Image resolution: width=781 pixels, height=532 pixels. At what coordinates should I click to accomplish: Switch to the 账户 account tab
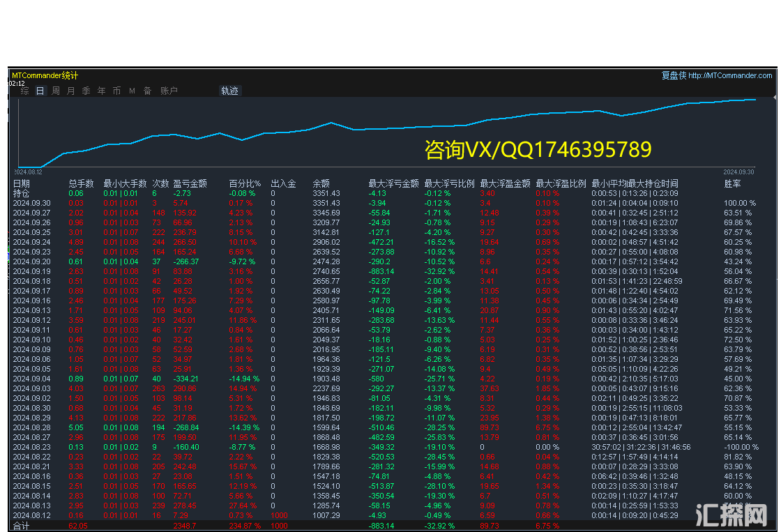click(169, 91)
